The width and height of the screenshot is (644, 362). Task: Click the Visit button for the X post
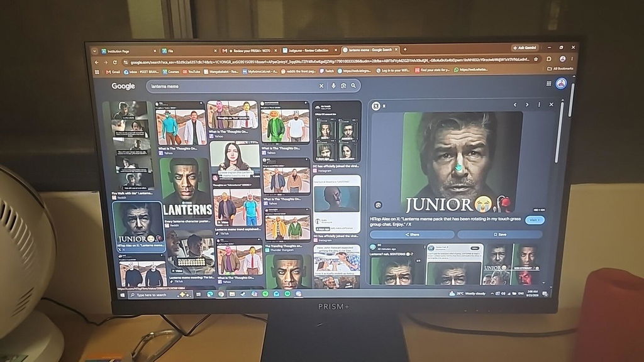click(535, 220)
